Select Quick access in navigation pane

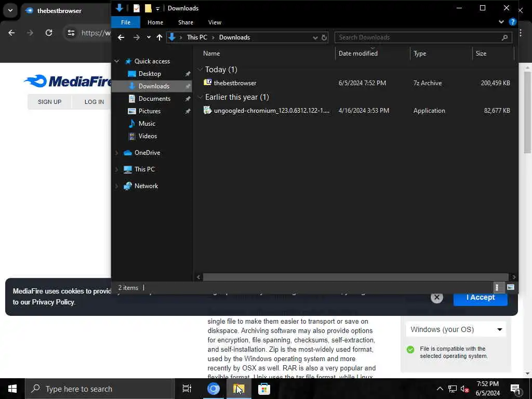[x=152, y=61]
